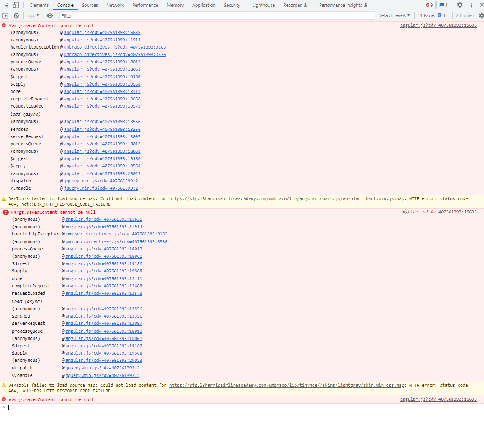Viewport: 484px width, 448px height.
Task: Create live expression with the eye icon
Action: point(50,15)
